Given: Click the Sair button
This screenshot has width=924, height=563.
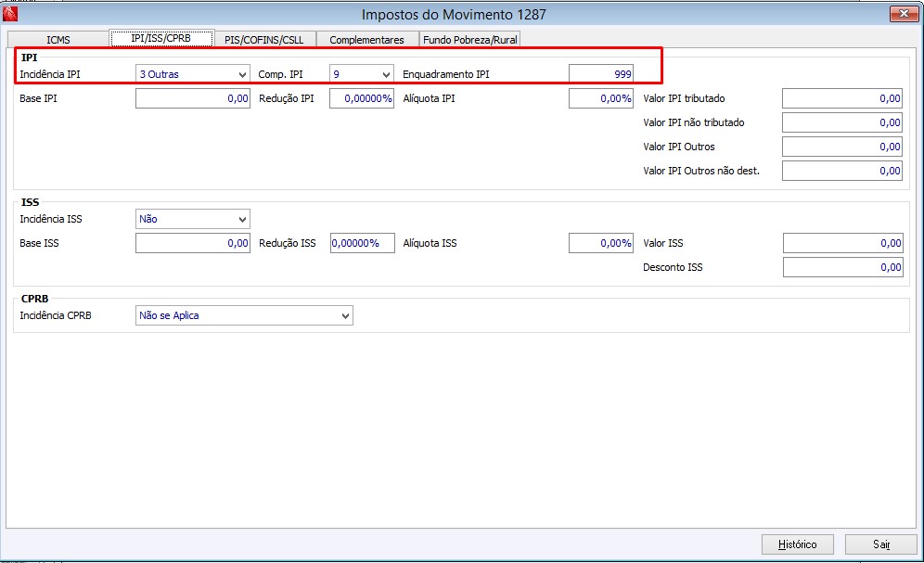Looking at the screenshot, I should (x=881, y=544).
